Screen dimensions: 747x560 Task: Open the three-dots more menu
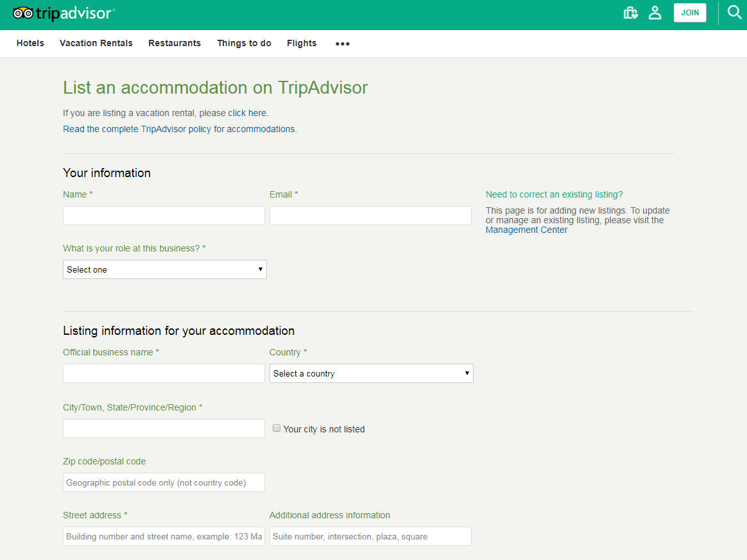point(343,44)
